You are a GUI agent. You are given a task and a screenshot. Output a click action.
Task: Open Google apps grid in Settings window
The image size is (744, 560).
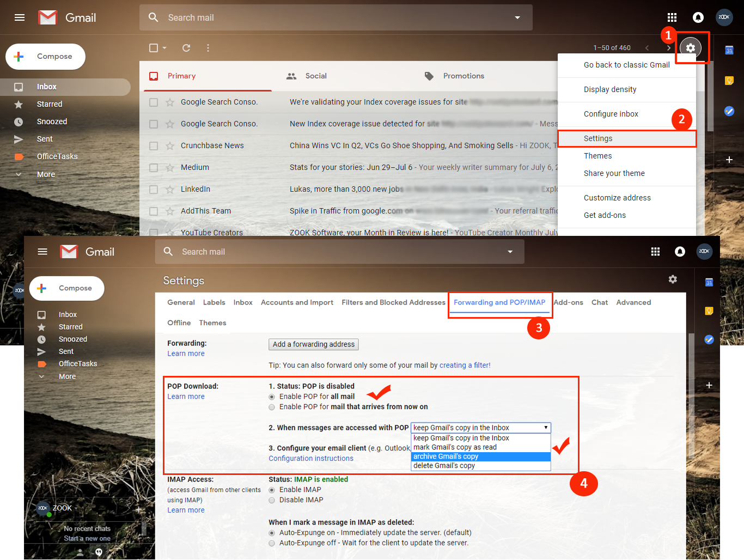click(655, 252)
